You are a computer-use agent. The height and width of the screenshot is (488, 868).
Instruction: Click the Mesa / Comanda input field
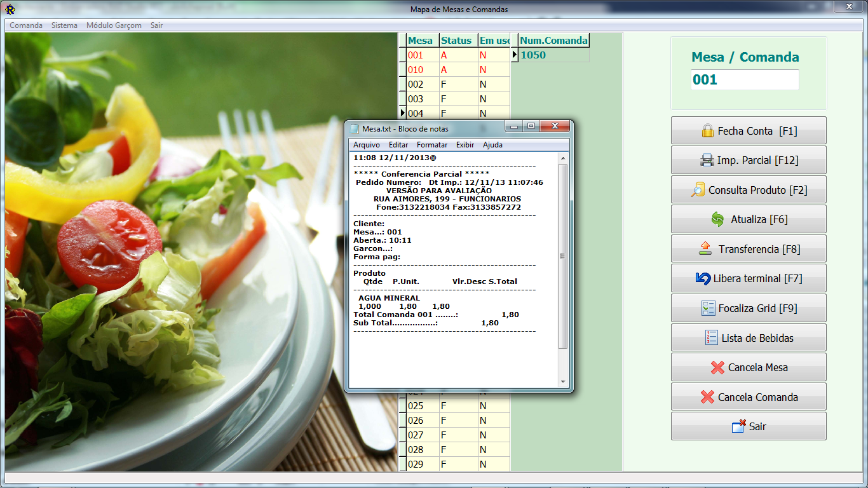[x=745, y=80]
